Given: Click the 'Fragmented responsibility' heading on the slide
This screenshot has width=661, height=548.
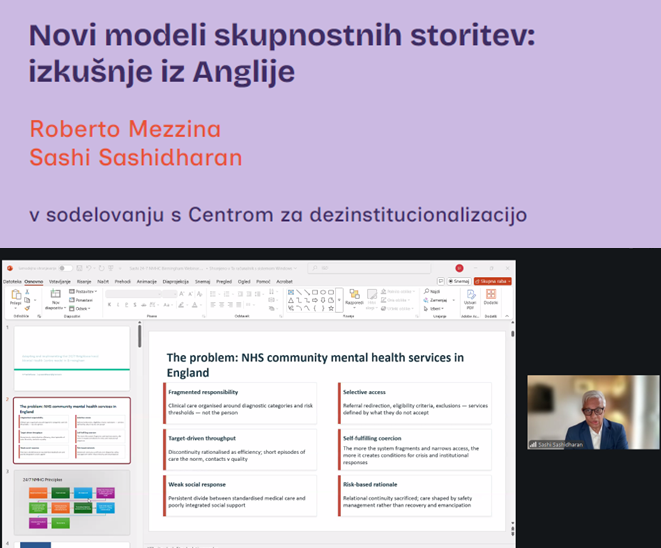Looking at the screenshot, I should 203,392.
